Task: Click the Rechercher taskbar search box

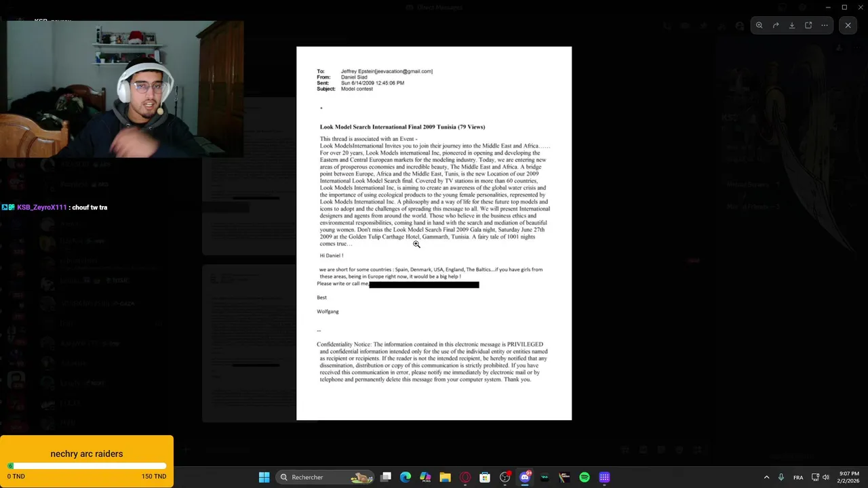Action: click(325, 477)
